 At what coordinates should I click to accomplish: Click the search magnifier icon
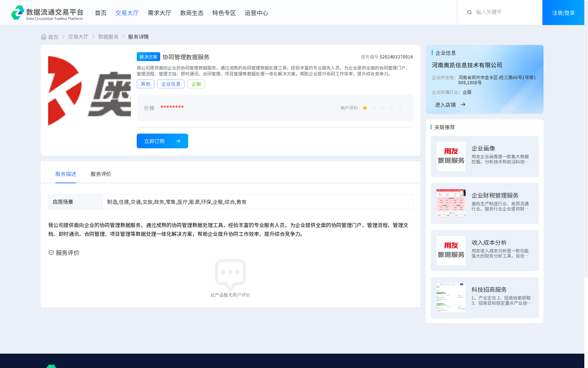click(x=469, y=13)
